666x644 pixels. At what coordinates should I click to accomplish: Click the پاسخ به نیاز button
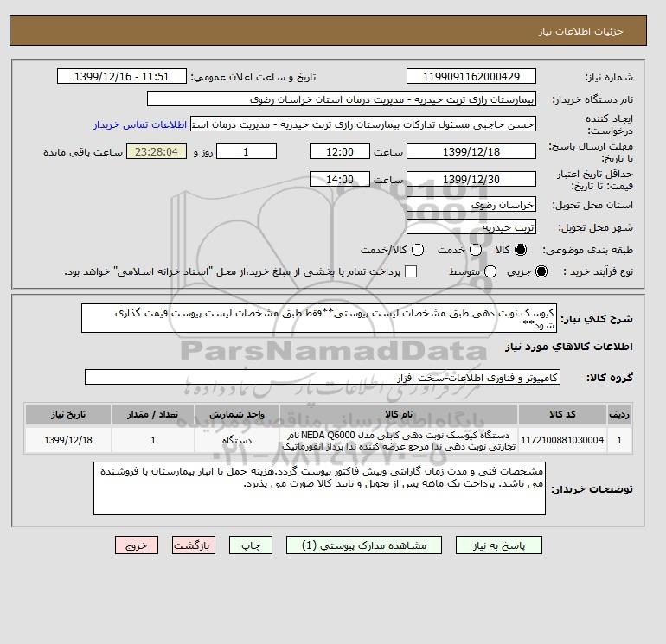(x=499, y=545)
